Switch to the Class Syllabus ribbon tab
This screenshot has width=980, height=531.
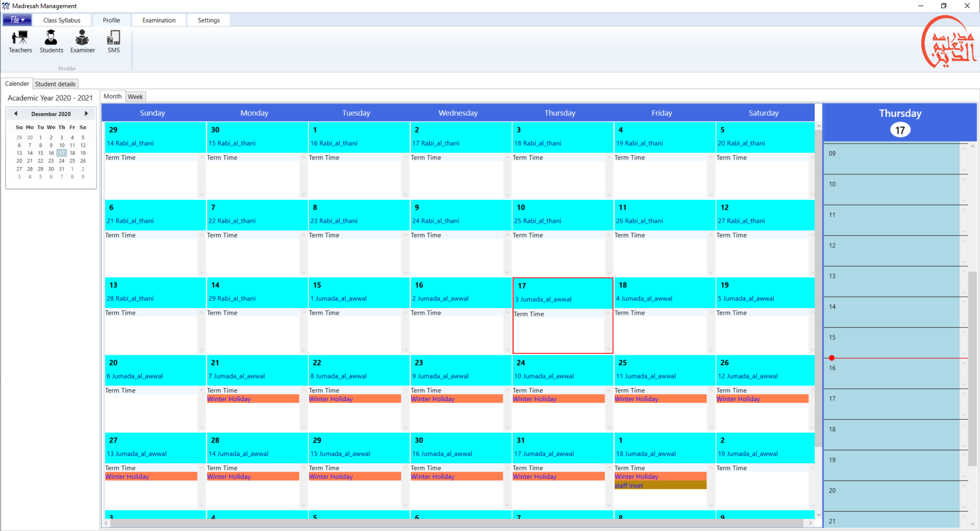click(x=62, y=20)
